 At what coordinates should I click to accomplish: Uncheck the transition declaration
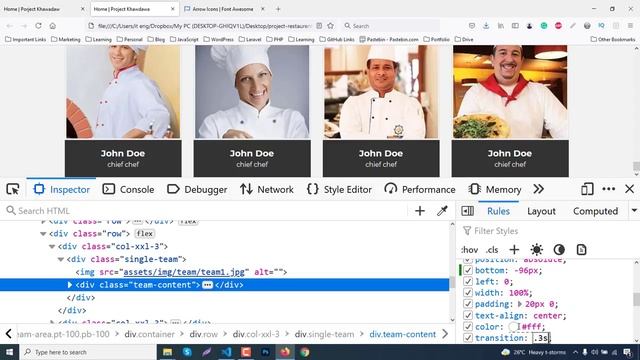pyautogui.click(x=468, y=338)
